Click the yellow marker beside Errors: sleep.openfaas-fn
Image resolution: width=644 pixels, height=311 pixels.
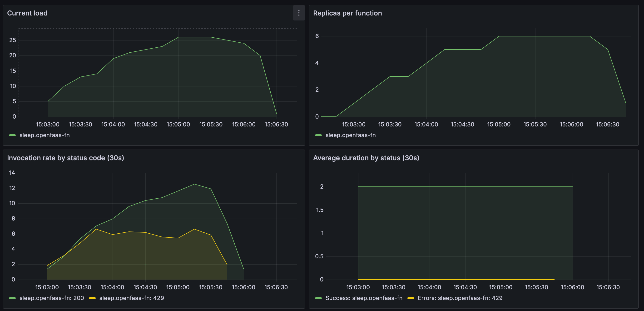411,298
